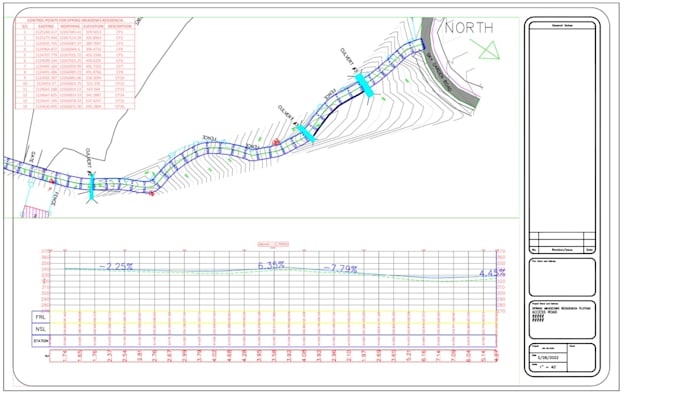Select the NSL row label in profile

[x=40, y=329]
